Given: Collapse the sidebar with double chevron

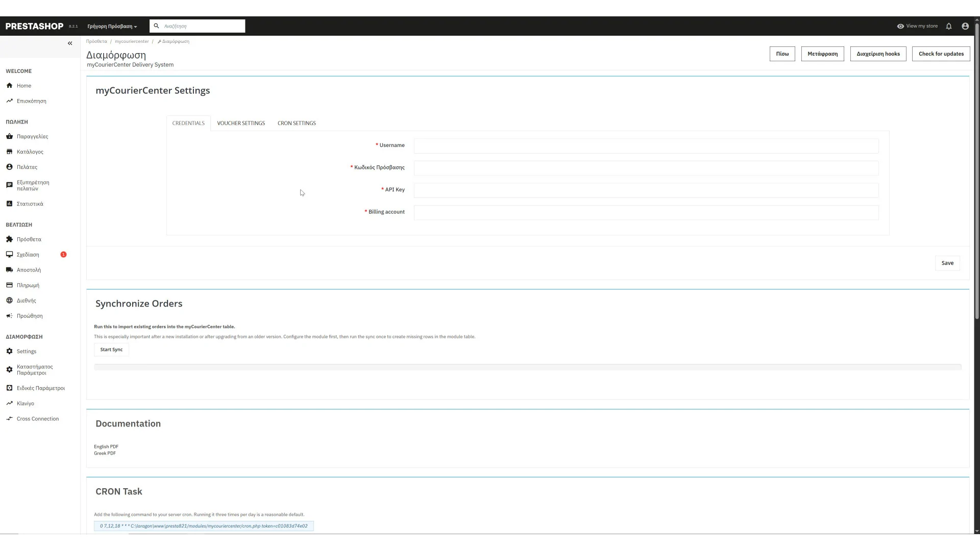Looking at the screenshot, I should pyautogui.click(x=70, y=43).
